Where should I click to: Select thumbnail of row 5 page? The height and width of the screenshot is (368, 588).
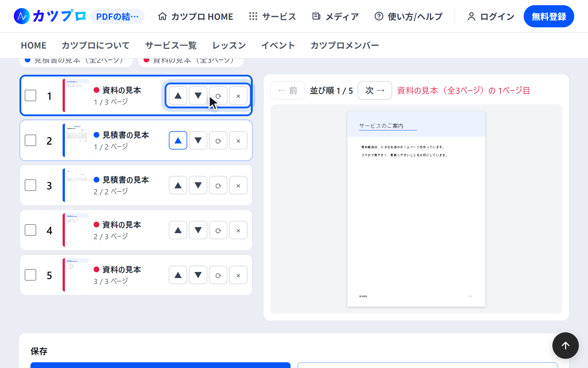(x=76, y=275)
